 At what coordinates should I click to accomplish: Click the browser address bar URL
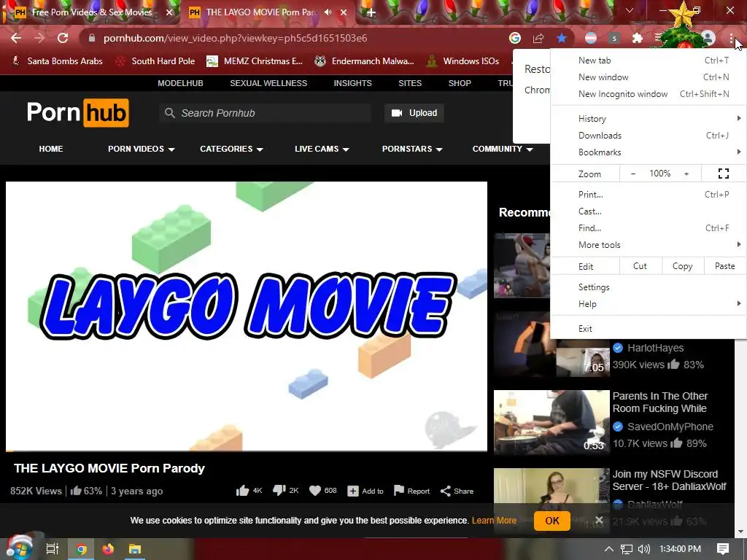coord(236,38)
